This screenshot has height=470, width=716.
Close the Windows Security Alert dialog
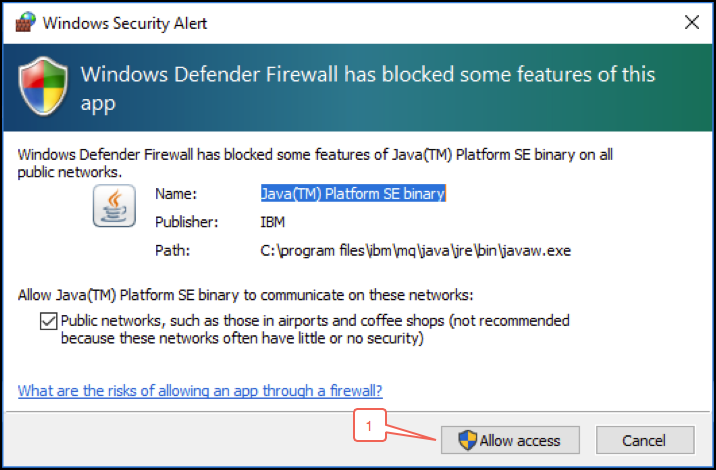(x=692, y=22)
